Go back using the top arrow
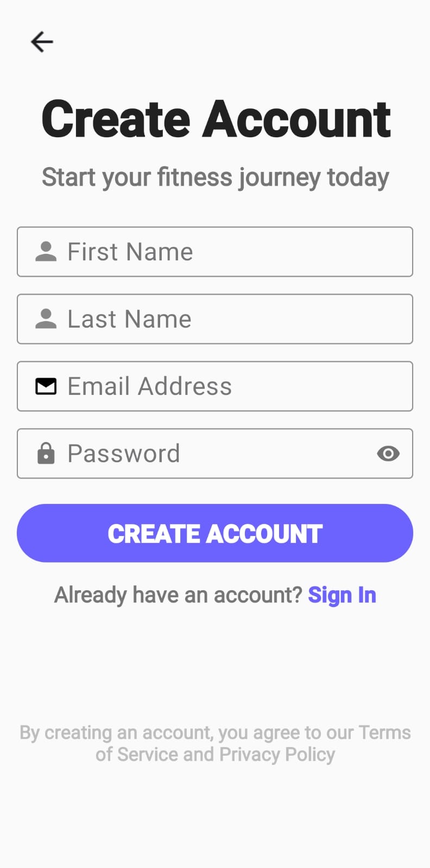This screenshot has height=868, width=430. tap(42, 42)
